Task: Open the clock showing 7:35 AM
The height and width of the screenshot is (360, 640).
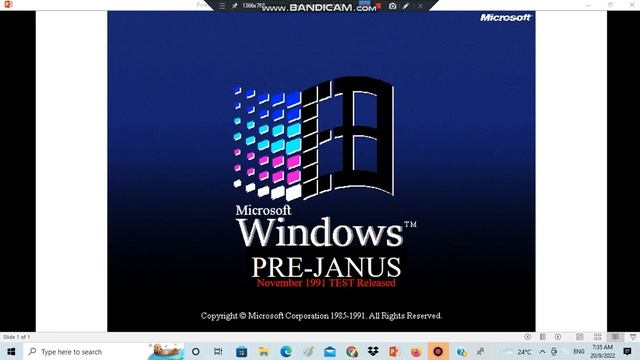Action: [x=602, y=351]
